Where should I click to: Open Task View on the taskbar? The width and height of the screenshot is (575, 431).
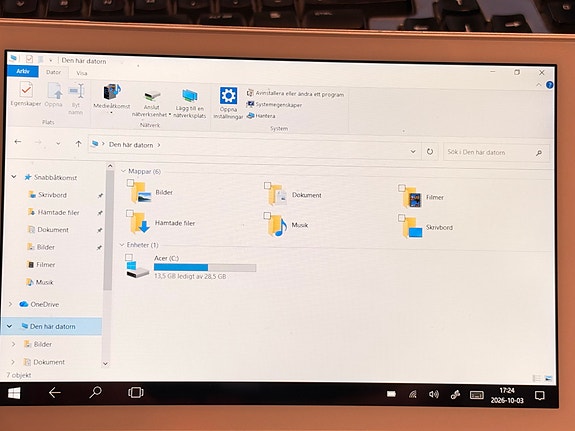136,392
